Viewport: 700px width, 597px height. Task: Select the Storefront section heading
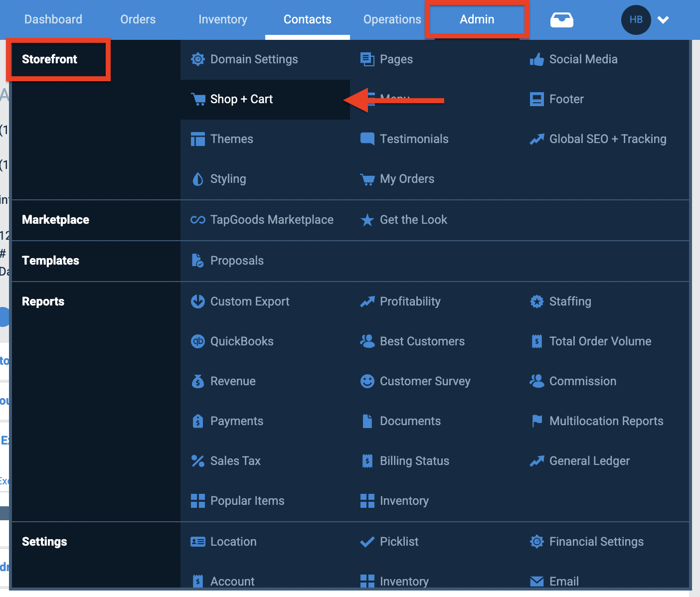coord(49,59)
